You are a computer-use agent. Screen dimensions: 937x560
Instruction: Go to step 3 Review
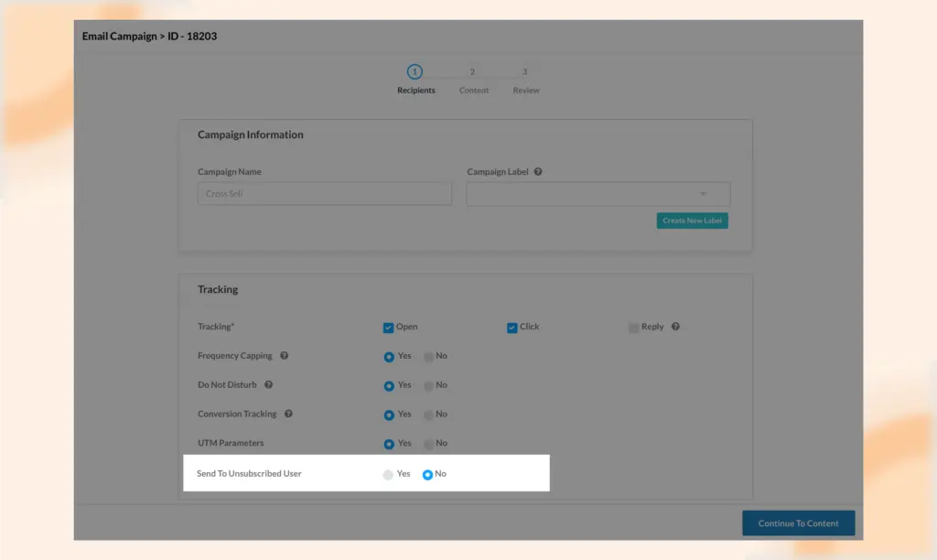click(525, 72)
